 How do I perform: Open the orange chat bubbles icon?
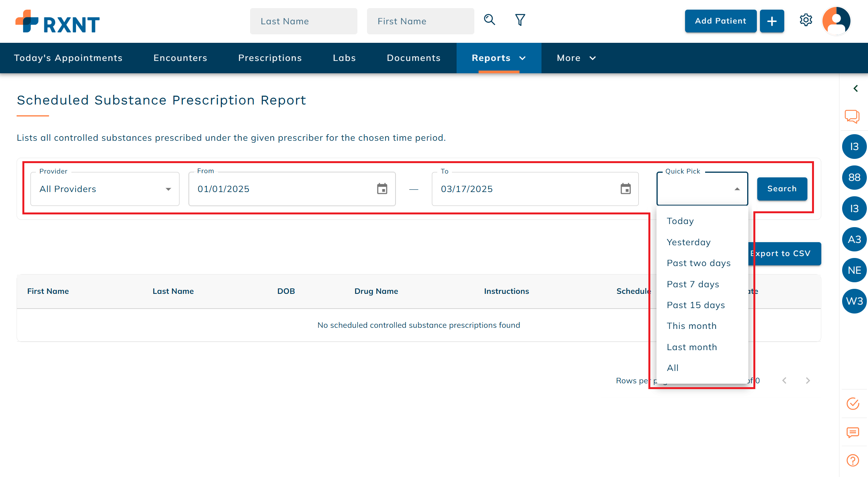point(852,116)
